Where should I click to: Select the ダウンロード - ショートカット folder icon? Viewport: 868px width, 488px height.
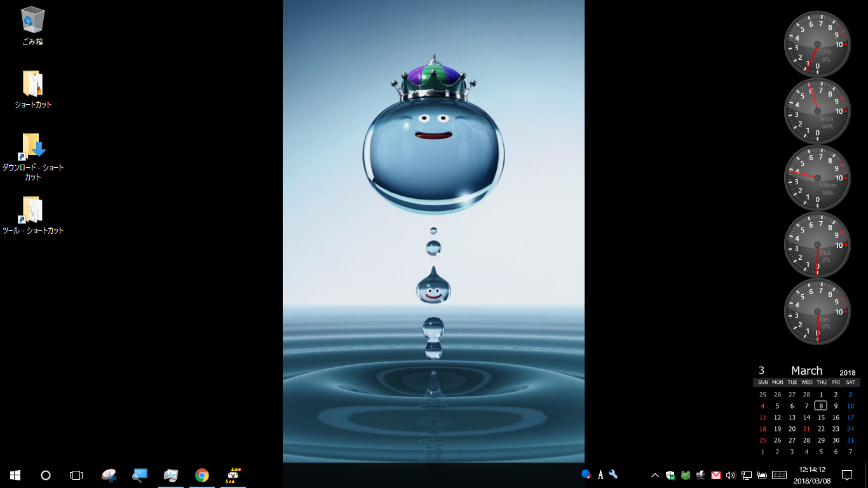click(x=32, y=147)
